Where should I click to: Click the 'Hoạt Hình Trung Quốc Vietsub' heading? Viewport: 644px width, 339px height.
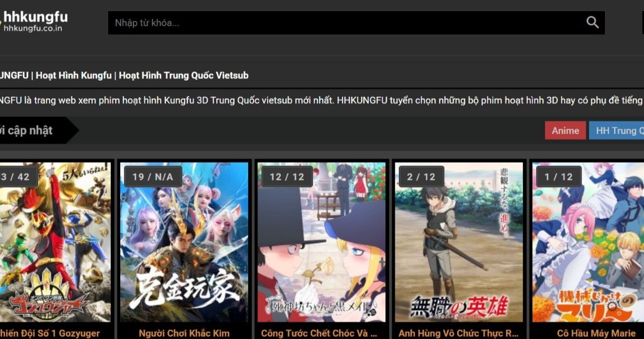coord(184,75)
